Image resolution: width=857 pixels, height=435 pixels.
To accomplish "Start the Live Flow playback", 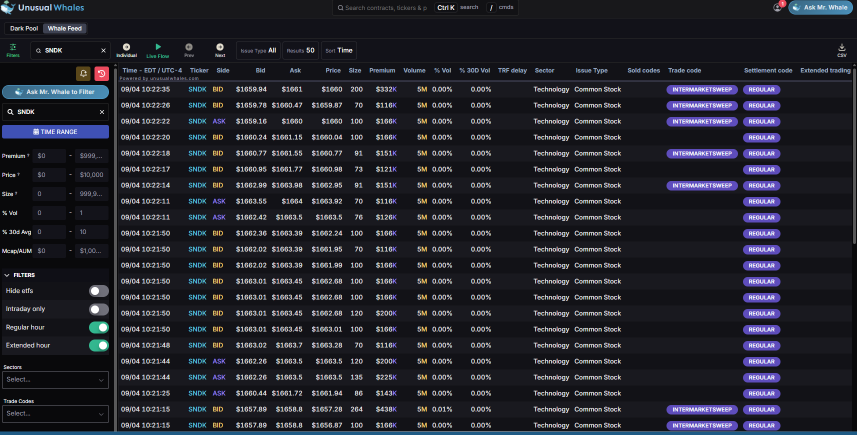I will tap(158, 50).
